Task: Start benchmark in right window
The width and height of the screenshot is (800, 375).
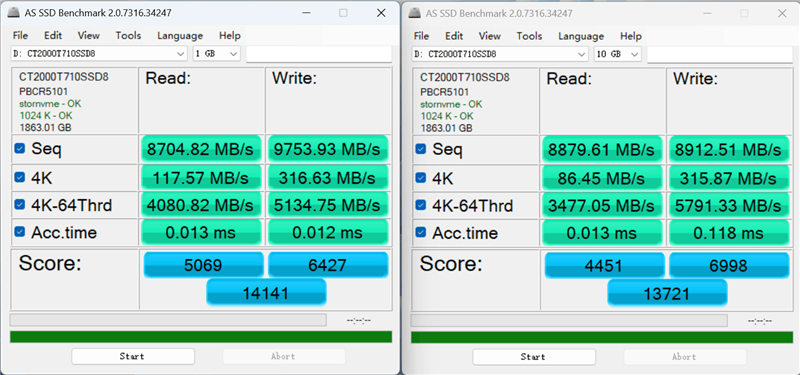Action: [x=534, y=357]
